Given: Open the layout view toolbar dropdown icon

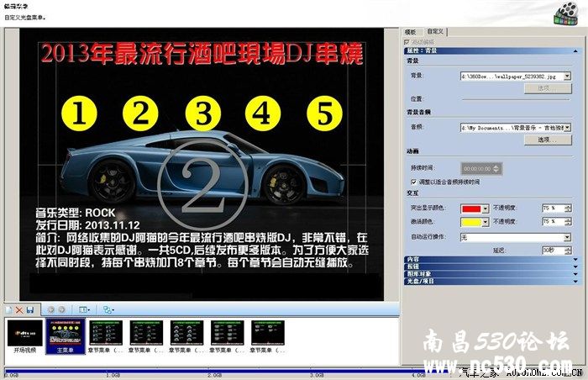Looking at the screenshot, I should [84, 309].
